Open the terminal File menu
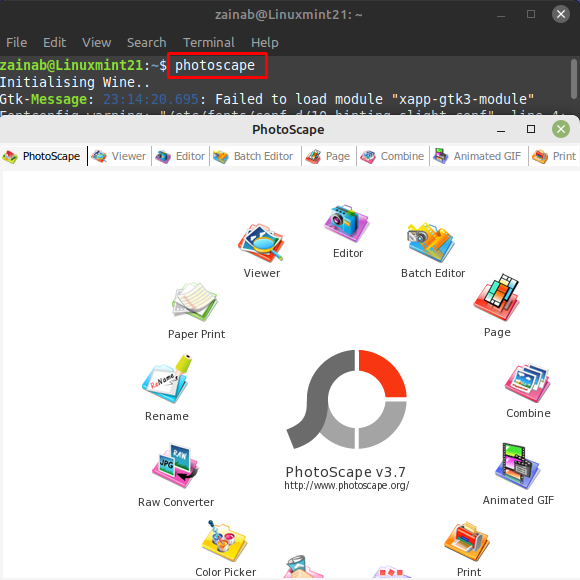Image resolution: width=580 pixels, height=580 pixels. point(17,43)
